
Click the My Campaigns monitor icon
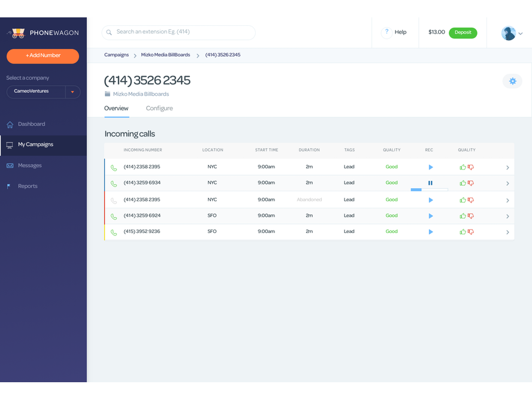tap(10, 145)
